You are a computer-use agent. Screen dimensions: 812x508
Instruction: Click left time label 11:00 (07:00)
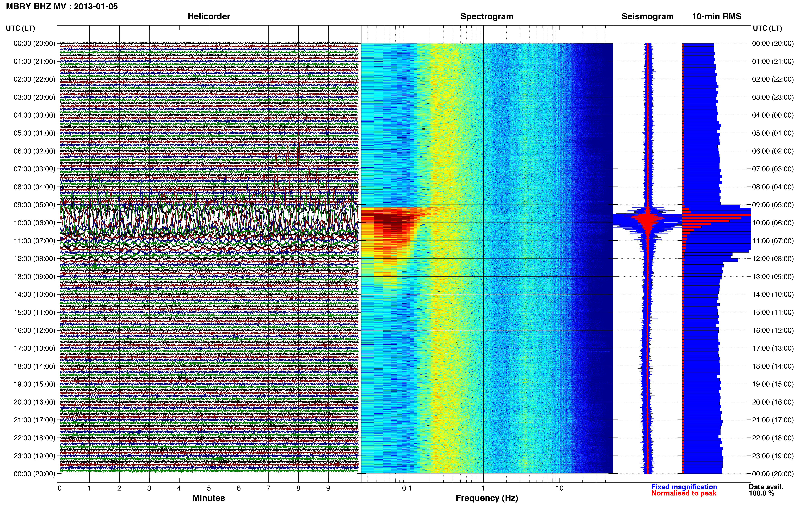(x=34, y=241)
